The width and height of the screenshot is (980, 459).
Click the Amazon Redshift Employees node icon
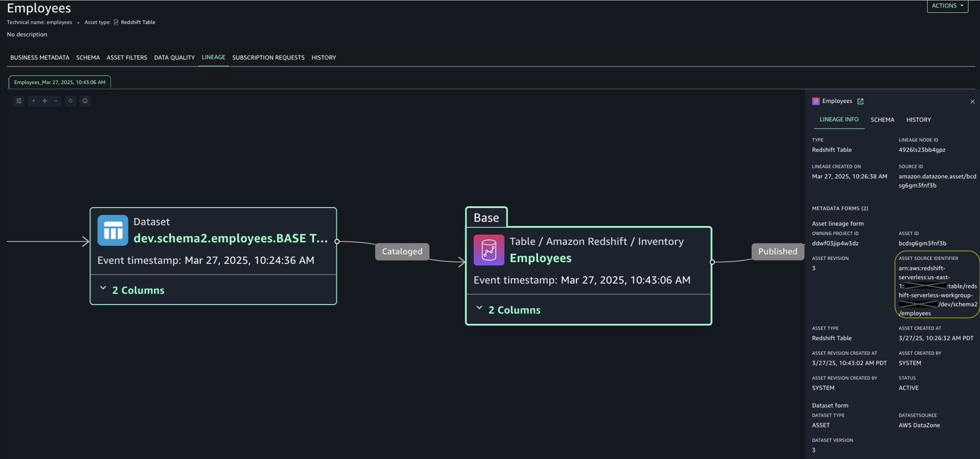coord(489,250)
